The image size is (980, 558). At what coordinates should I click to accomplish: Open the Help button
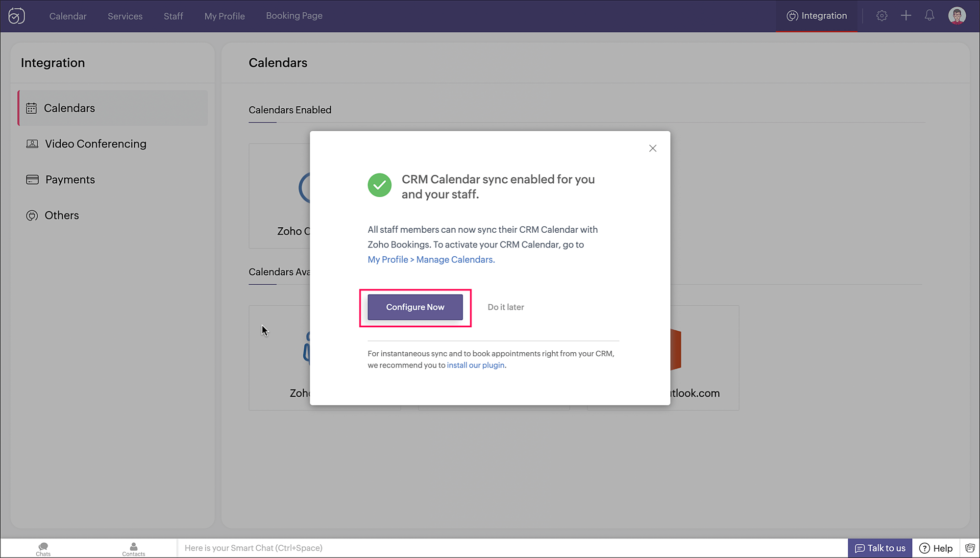935,548
